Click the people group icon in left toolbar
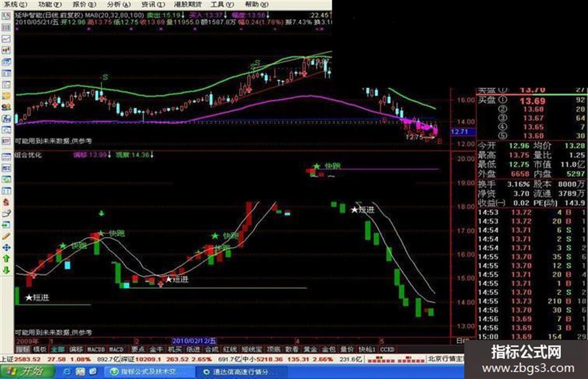This screenshot has height=379, width=588. pyautogui.click(x=6, y=107)
